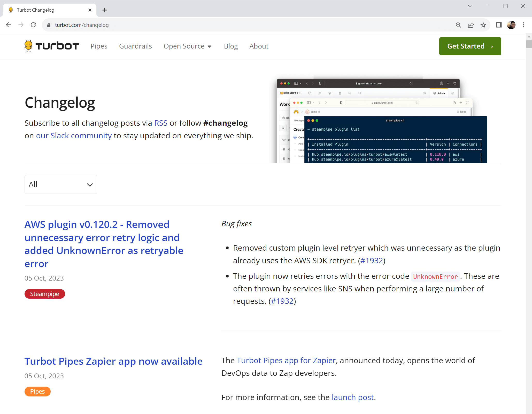Viewport: 532px width, 414px height.
Task: Open the Blog nav item
Action: tap(231, 46)
